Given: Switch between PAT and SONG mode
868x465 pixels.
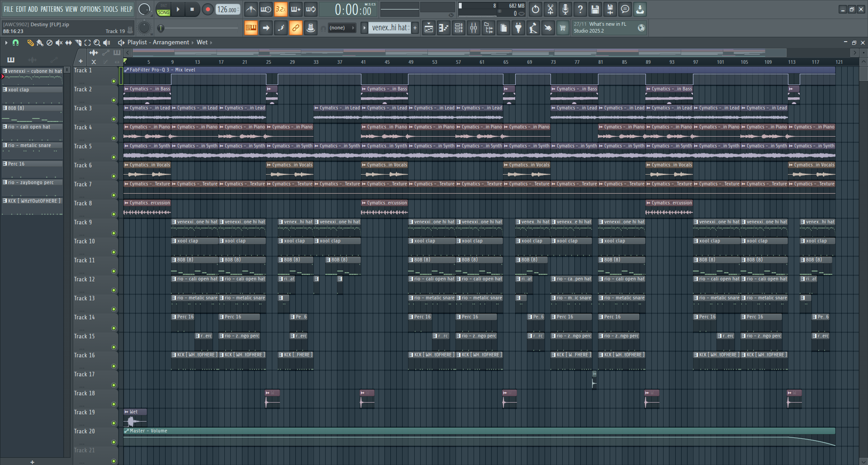Looking at the screenshot, I should 164,9.
